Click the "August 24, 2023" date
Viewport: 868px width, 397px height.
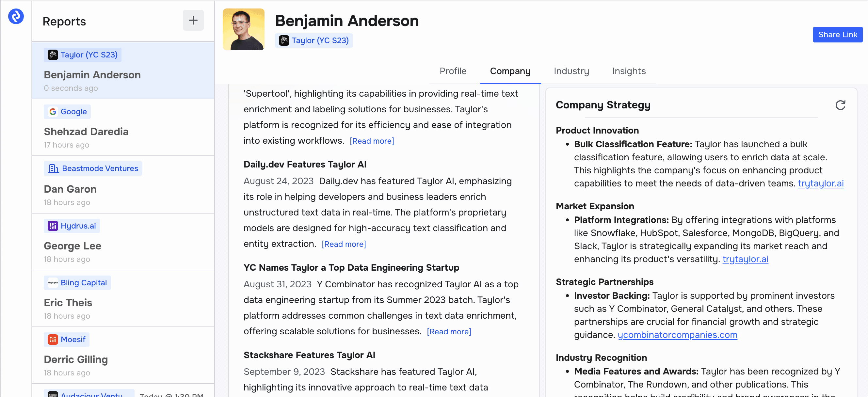click(x=278, y=181)
